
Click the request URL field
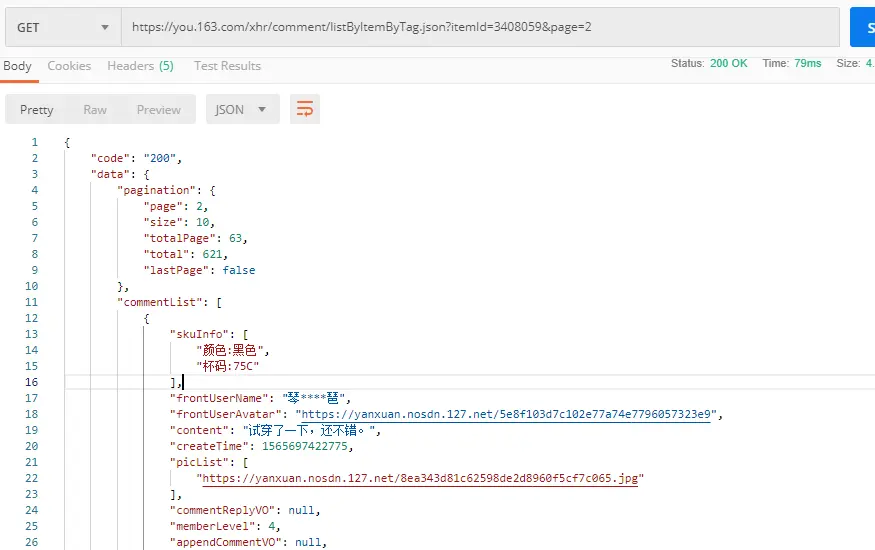pos(480,27)
